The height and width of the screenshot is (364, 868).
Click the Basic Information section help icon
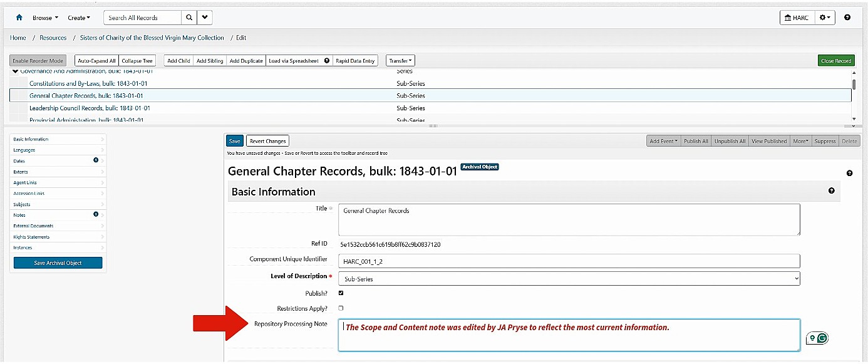click(x=832, y=190)
